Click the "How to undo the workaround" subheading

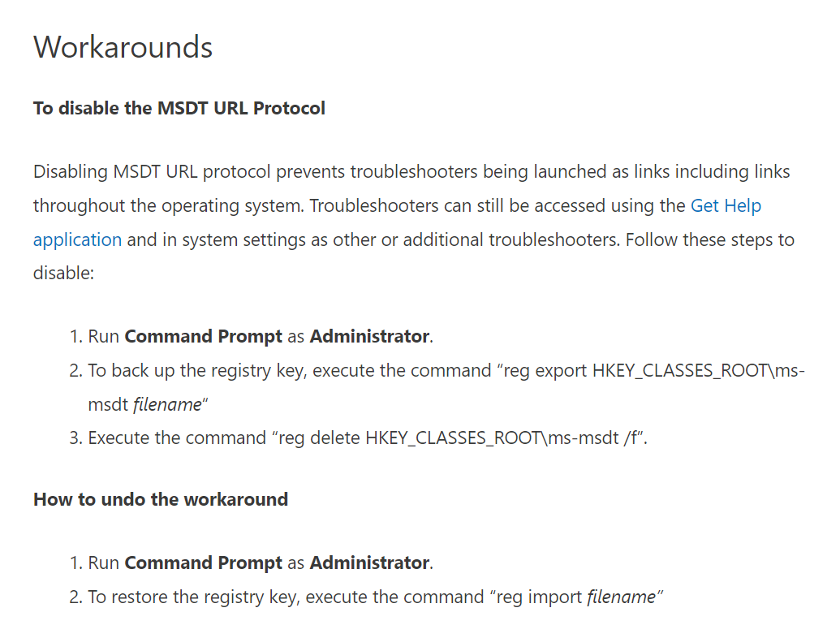tap(160, 499)
